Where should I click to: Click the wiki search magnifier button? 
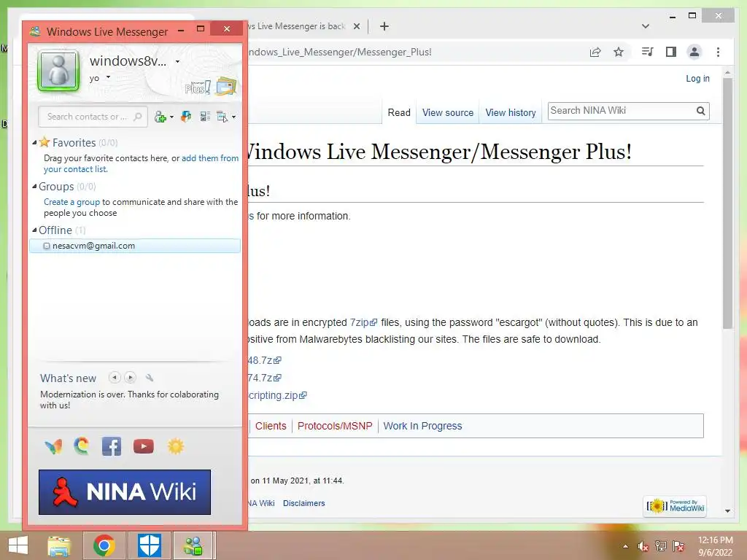[701, 111]
